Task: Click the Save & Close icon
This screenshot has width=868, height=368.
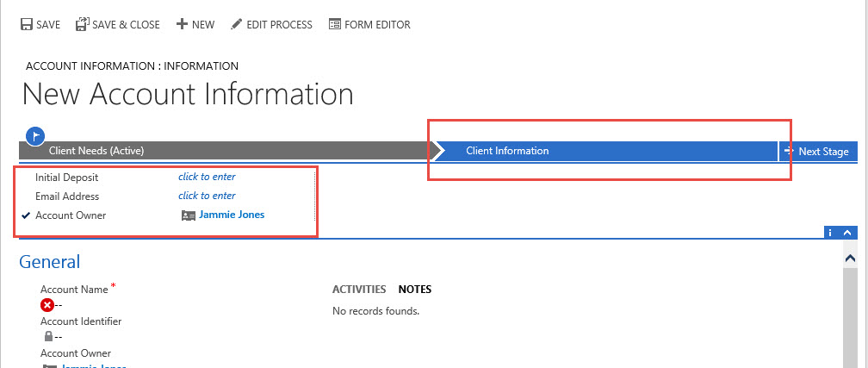Action: [83, 25]
